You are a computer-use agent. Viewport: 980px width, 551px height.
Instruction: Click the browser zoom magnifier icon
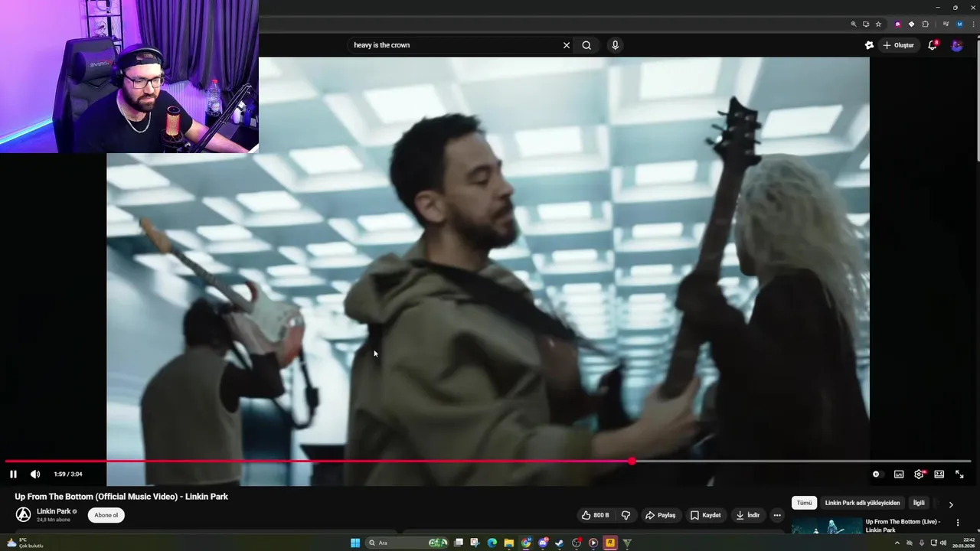point(854,24)
